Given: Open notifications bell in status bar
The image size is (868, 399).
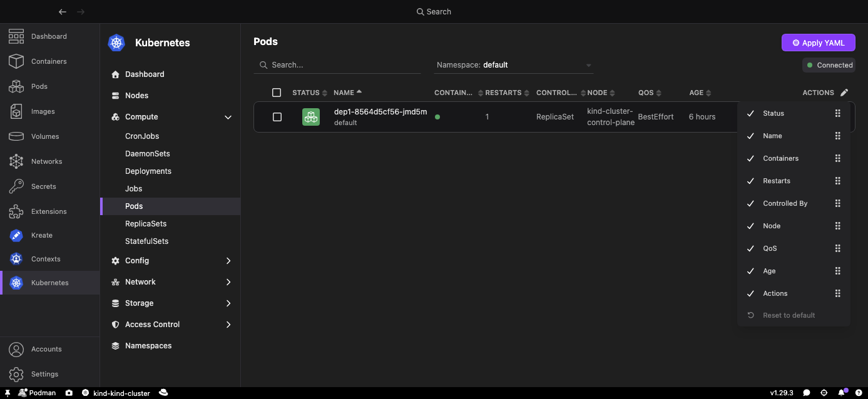Looking at the screenshot, I should tap(842, 392).
